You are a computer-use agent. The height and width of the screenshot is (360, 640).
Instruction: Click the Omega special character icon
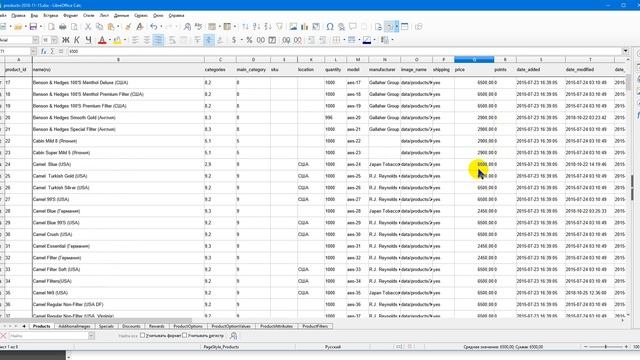[330, 27]
